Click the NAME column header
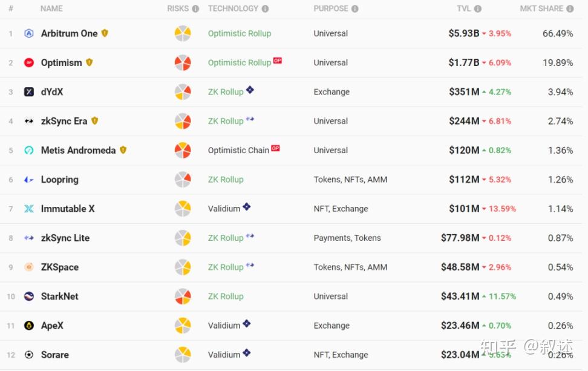The image size is (588, 371). tap(51, 9)
